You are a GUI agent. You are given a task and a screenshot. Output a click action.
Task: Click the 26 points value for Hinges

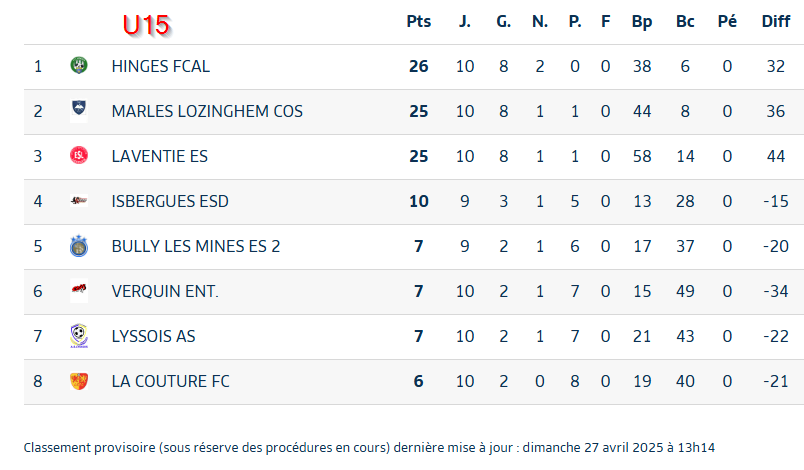coord(418,66)
